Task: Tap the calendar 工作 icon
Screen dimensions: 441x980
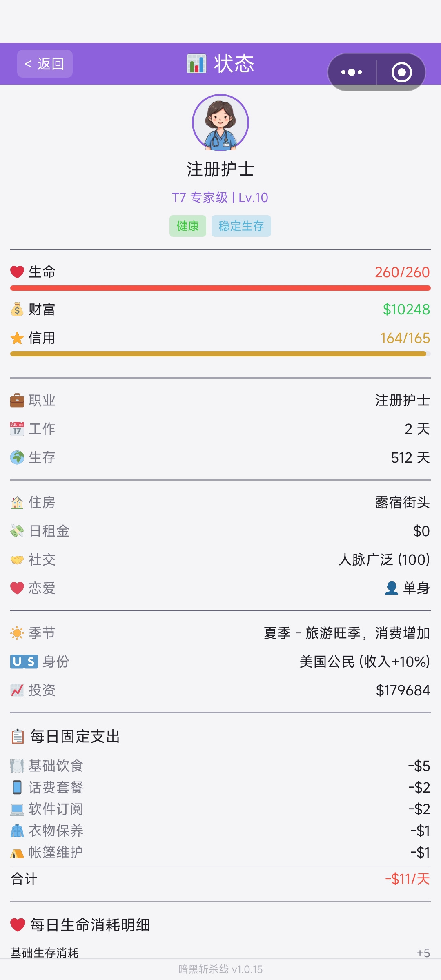Action: coord(17,429)
